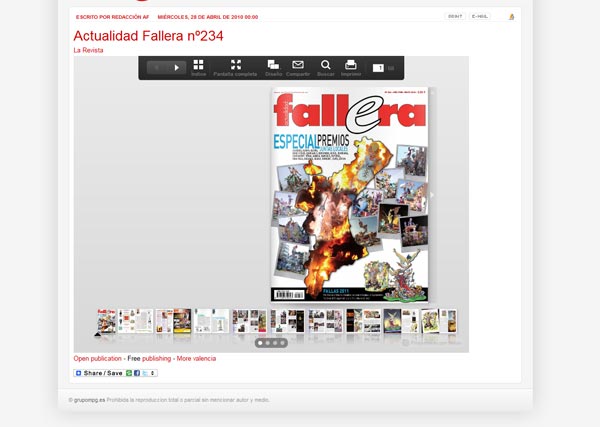
Task: Open the La Revista category link
Action: click(88, 50)
